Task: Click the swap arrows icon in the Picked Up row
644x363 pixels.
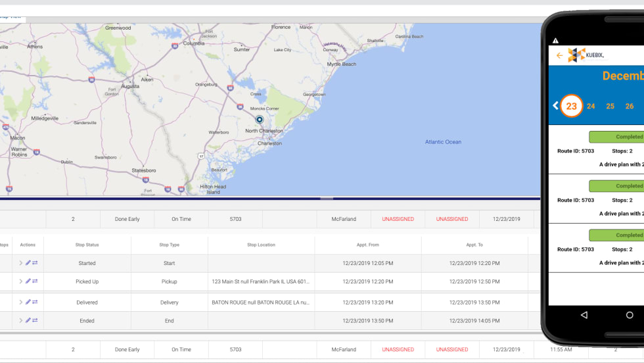Action: pos(35,281)
